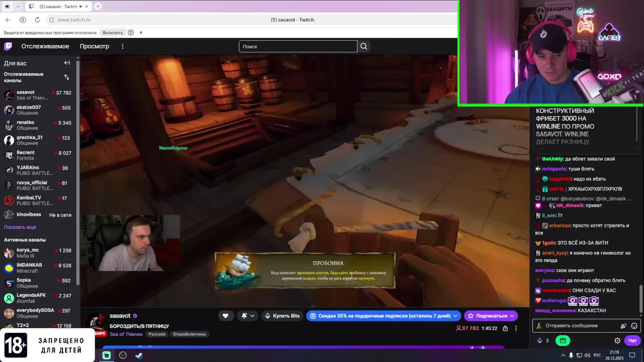Screen dimensions: 644x362
Task: Open offline kinovibess channel
Action: tap(38, 215)
